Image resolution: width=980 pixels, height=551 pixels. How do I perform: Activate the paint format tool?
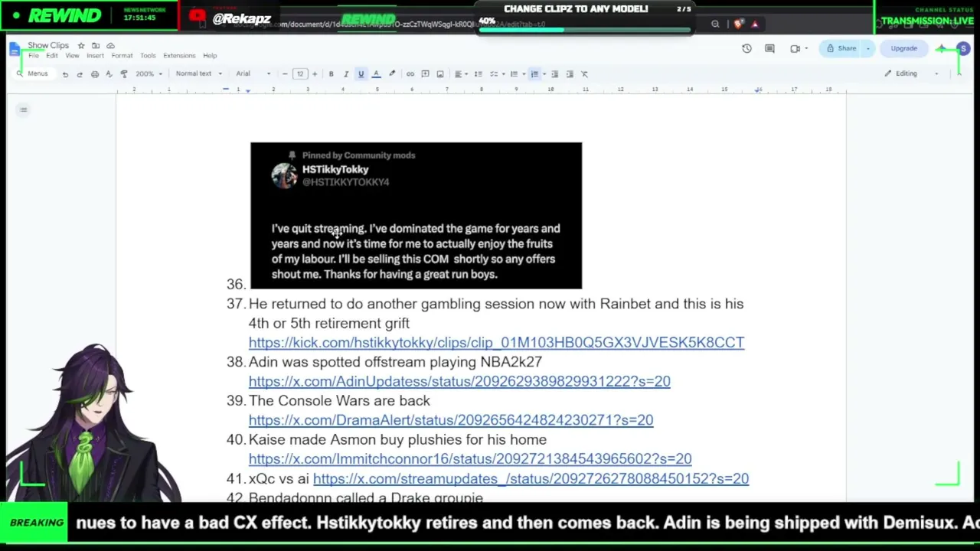[124, 74]
